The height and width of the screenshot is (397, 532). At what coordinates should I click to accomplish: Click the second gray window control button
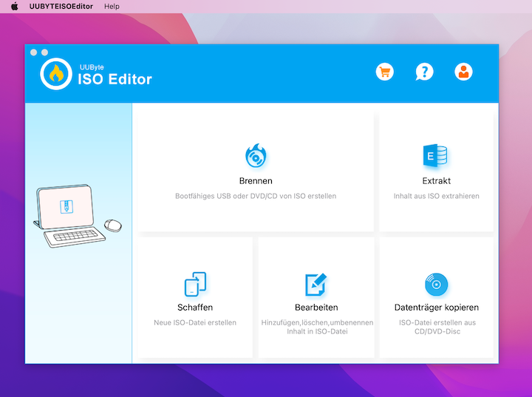click(x=45, y=52)
